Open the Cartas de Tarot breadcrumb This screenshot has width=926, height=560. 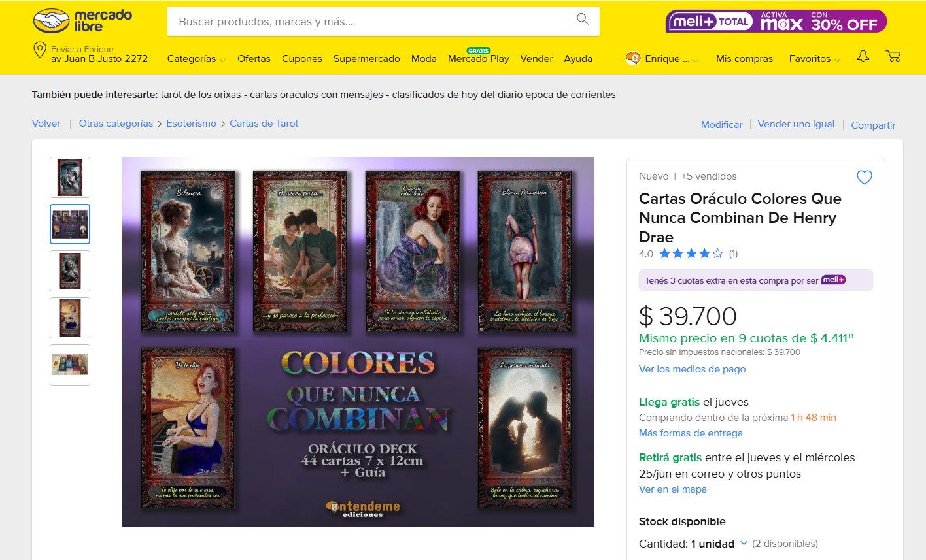coord(264,124)
